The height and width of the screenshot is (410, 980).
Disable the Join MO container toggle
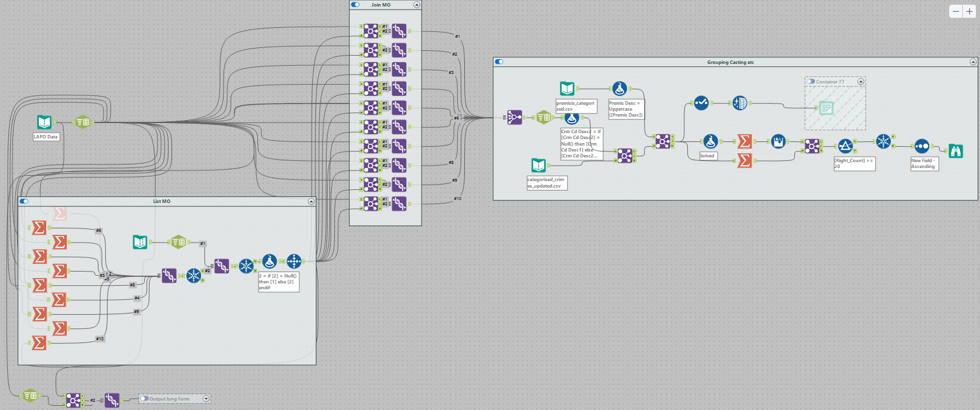pos(355,5)
